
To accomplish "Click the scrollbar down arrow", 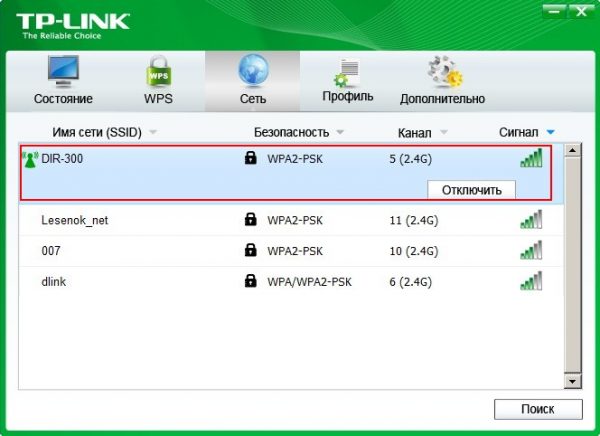I will (572, 381).
